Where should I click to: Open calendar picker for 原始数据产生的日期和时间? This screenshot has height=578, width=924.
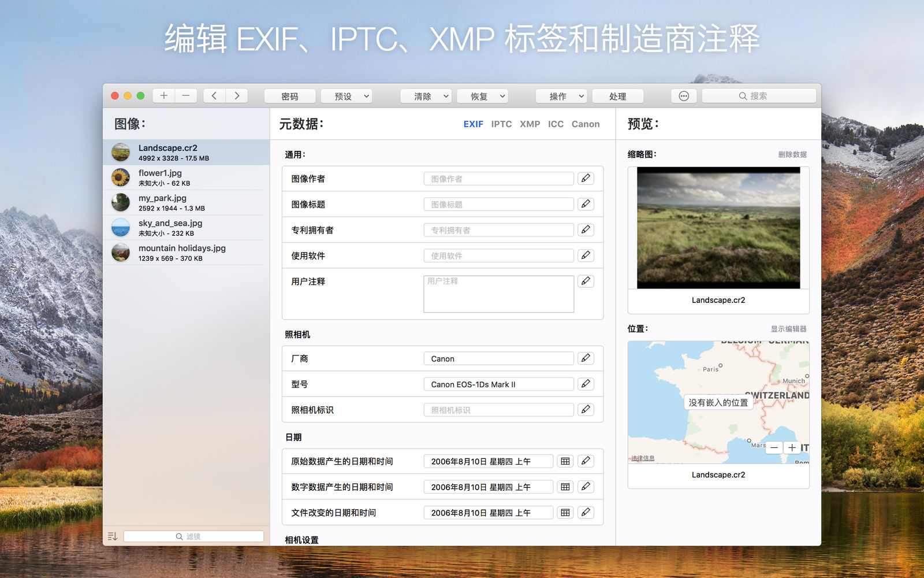565,461
